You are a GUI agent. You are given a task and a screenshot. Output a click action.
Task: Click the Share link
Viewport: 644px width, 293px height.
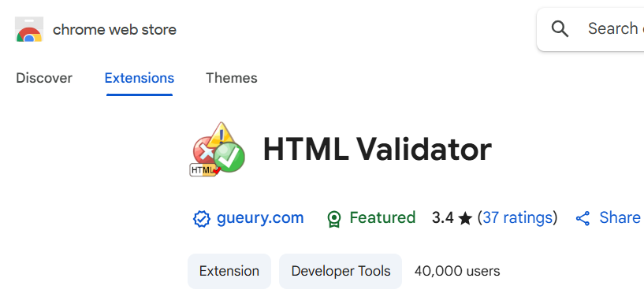[620, 218]
